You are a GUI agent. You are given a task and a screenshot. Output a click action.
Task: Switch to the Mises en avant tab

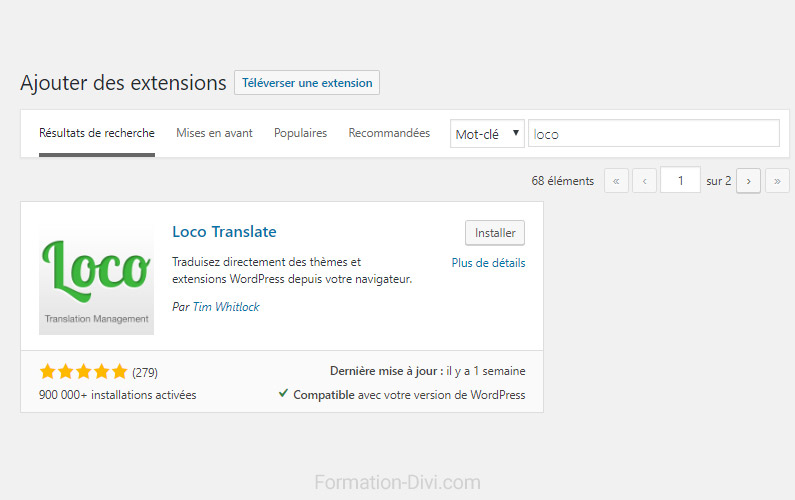pyautogui.click(x=214, y=133)
